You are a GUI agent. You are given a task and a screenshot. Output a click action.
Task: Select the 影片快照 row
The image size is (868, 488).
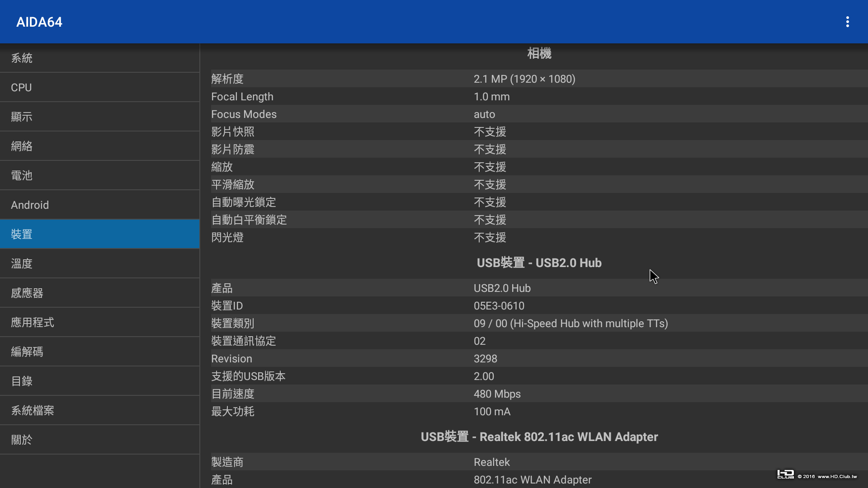tap(539, 131)
